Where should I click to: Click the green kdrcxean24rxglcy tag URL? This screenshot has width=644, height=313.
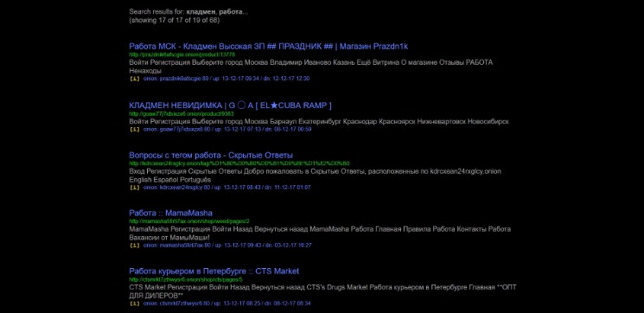(x=239, y=163)
